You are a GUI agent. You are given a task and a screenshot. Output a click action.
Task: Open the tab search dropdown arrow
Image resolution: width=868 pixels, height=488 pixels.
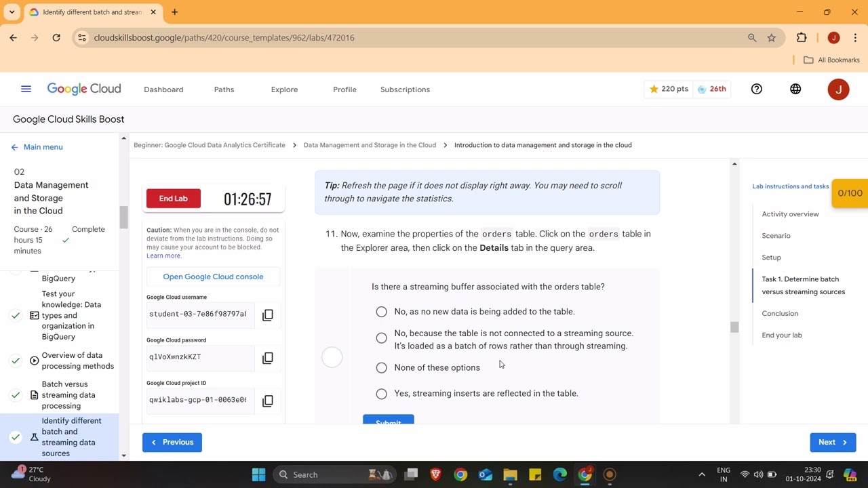click(12, 12)
